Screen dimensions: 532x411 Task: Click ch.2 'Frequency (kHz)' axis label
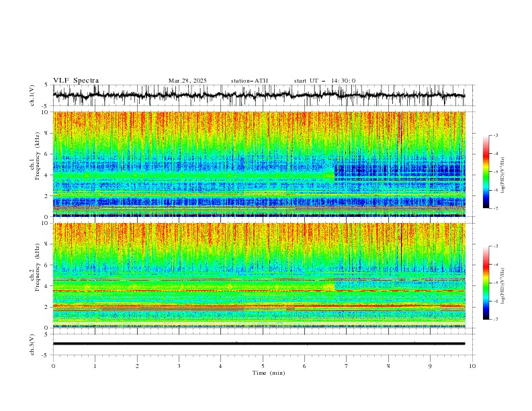click(37, 267)
